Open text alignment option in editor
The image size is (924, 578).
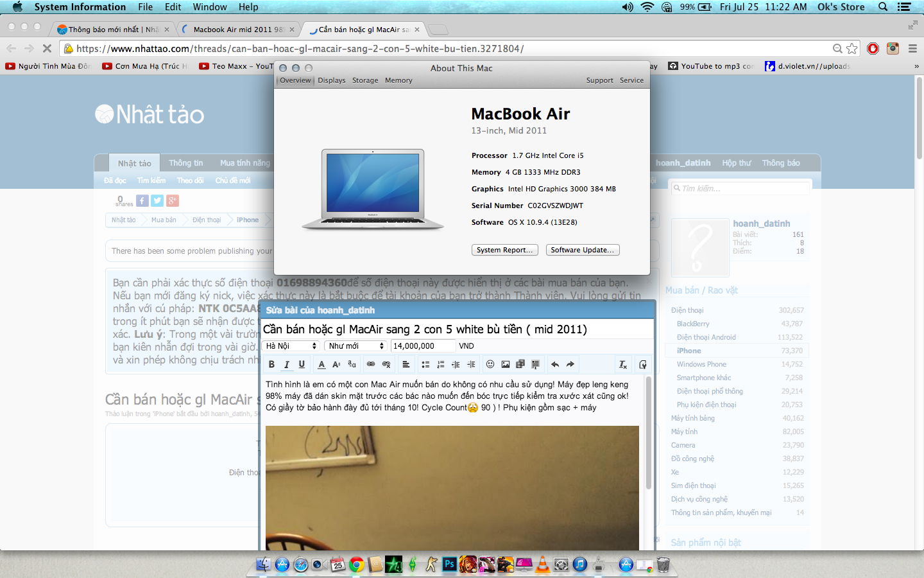point(406,364)
